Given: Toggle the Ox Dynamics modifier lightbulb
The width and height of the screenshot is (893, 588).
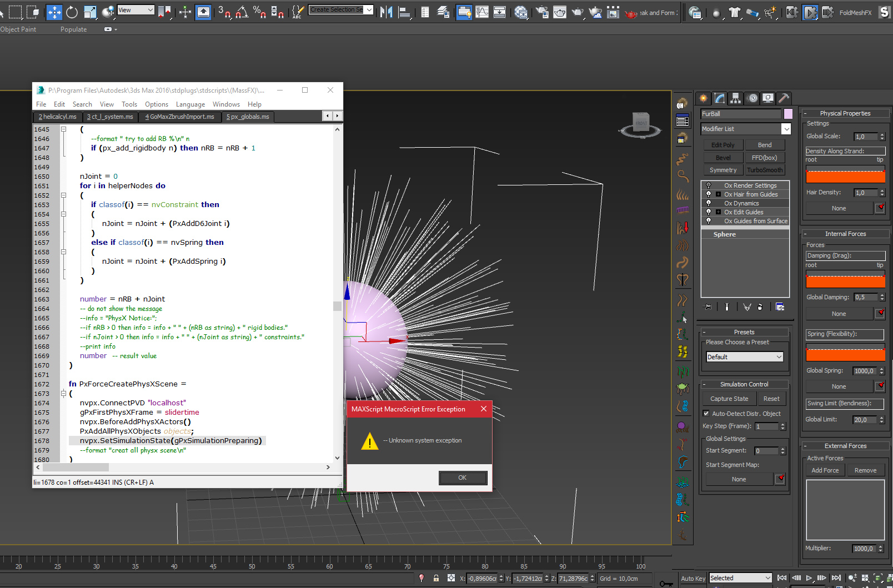Looking at the screenshot, I should point(709,203).
